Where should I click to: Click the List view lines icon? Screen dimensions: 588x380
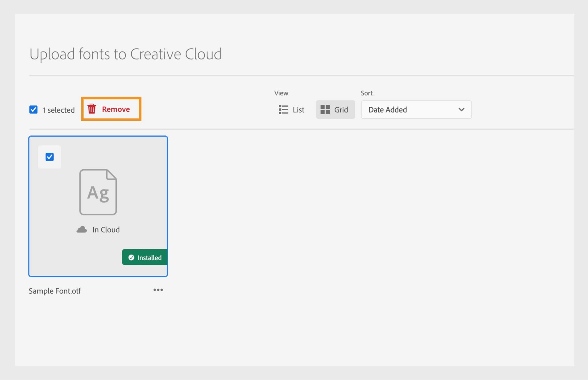(x=283, y=109)
